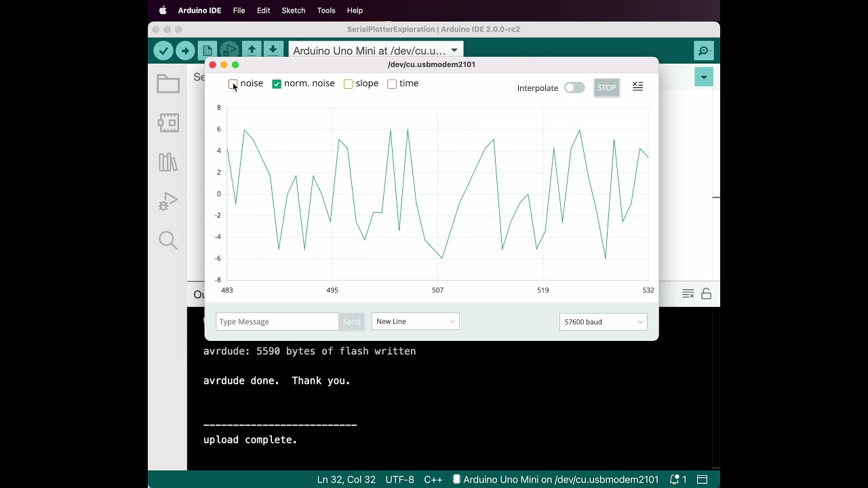
Task: Click the 'avrdude done. Thank you.' line
Action: [x=277, y=381]
